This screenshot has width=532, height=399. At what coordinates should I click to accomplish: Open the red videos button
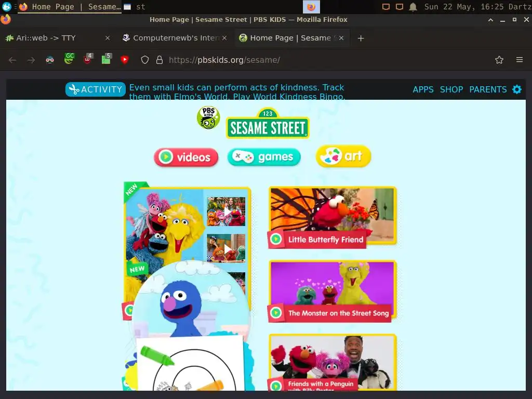186,157
